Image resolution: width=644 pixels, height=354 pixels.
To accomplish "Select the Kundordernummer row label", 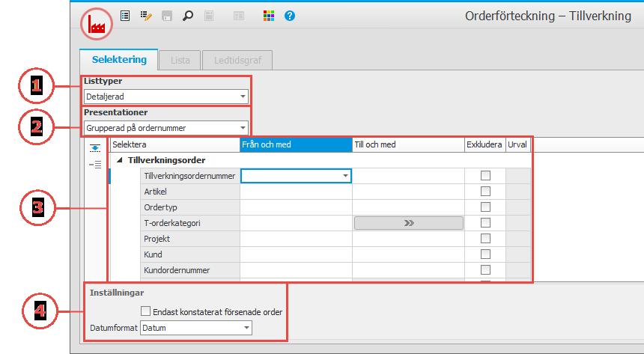I will tap(189, 270).
